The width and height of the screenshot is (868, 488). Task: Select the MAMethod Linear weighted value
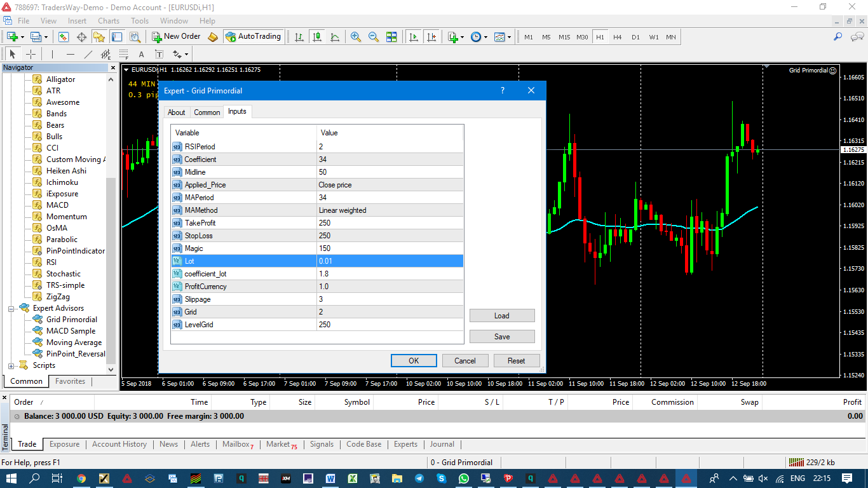coord(390,210)
